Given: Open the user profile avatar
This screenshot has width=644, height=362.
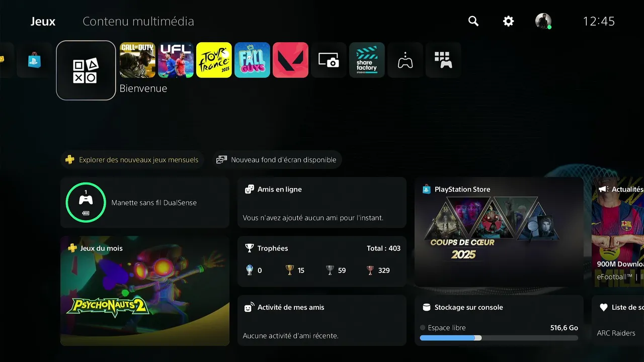Looking at the screenshot, I should point(543,21).
